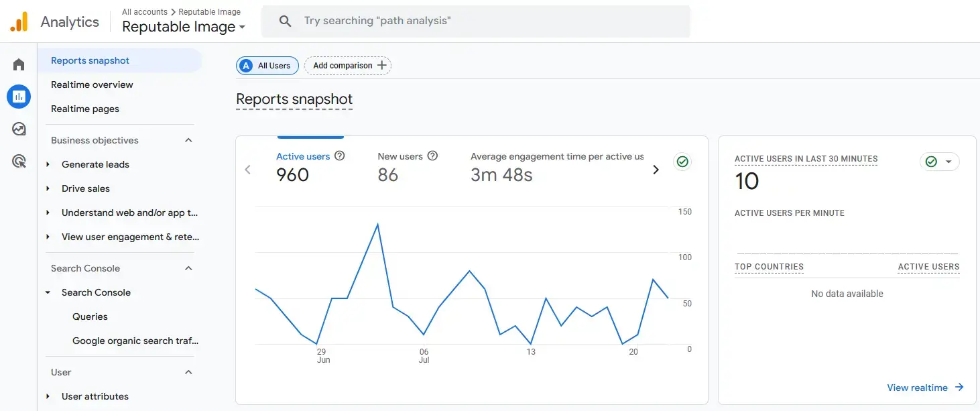980x411 pixels.
Task: Collapse the Search Console section chevron
Action: tap(188, 268)
